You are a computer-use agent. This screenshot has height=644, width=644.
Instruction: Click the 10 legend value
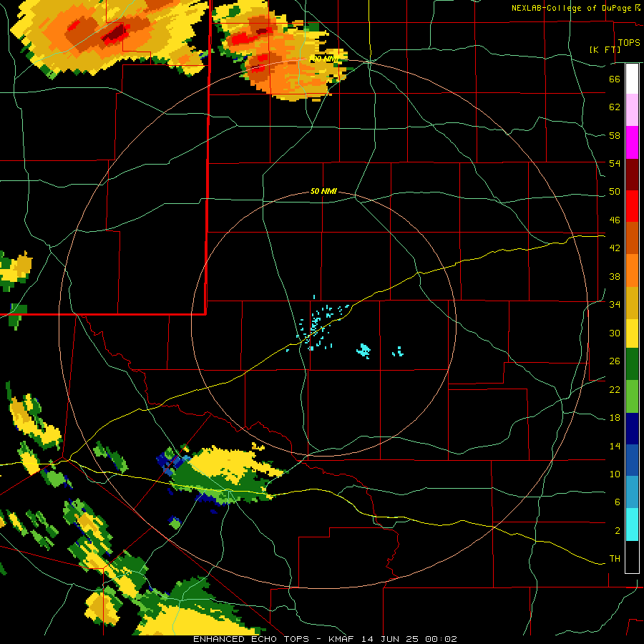pyautogui.click(x=615, y=474)
